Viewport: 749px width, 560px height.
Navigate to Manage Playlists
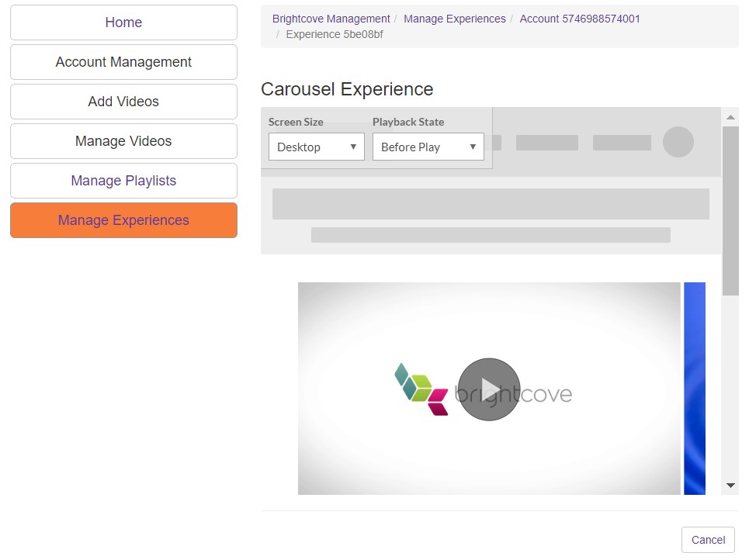[x=123, y=180]
